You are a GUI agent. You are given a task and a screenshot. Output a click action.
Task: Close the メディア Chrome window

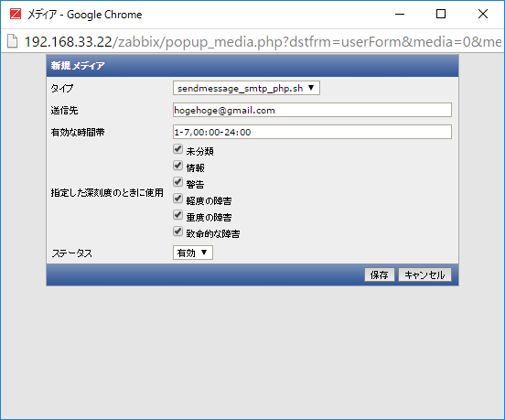(483, 14)
